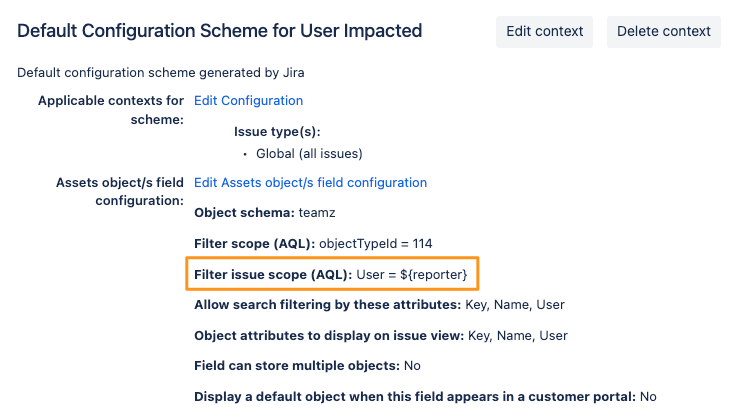Image resolution: width=729 pixels, height=413 pixels.
Task: Click the 'teamz' schema value
Action: pos(313,213)
